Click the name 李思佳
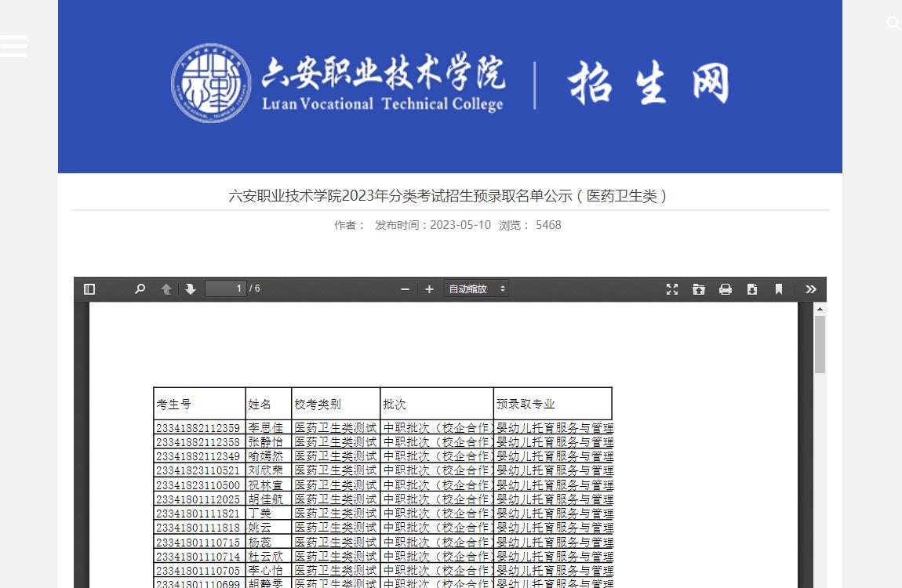Screen dimensions: 902x588 click(266, 428)
